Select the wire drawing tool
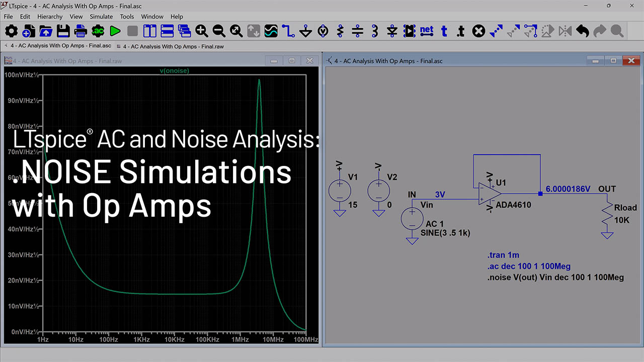 [x=288, y=31]
